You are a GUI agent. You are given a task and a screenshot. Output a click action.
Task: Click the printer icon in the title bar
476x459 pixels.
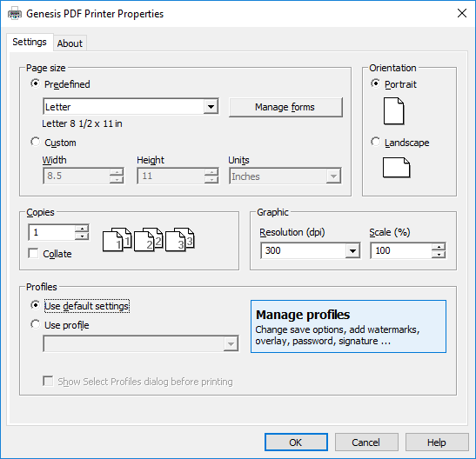[x=14, y=14]
